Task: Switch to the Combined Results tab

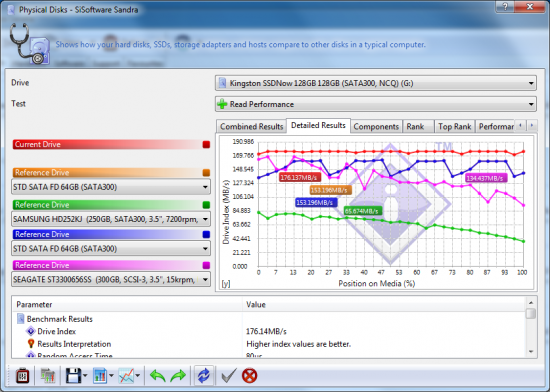Action: (x=251, y=127)
